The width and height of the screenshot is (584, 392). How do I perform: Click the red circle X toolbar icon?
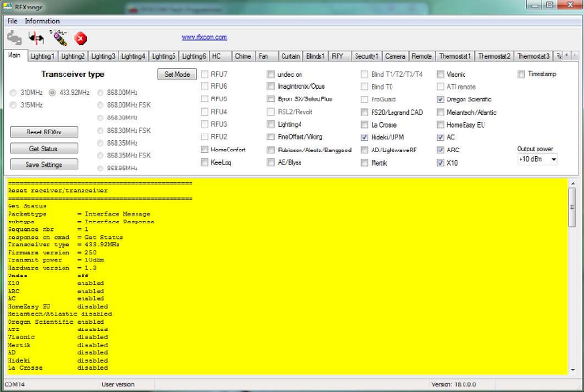(x=81, y=38)
